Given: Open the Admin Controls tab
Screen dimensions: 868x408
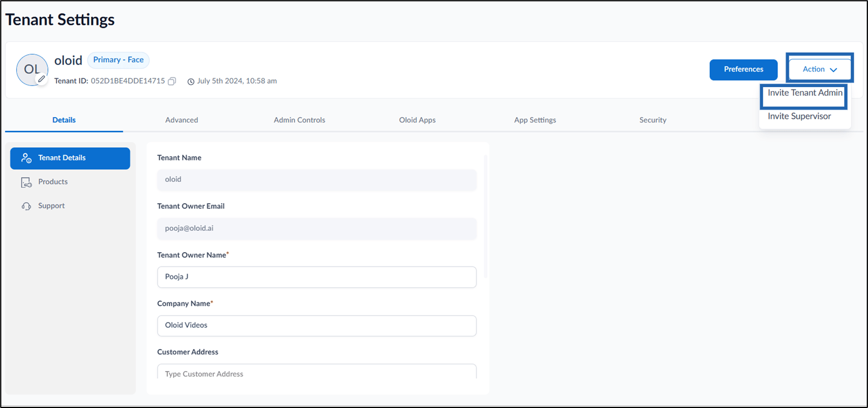Looking at the screenshot, I should click(x=300, y=120).
